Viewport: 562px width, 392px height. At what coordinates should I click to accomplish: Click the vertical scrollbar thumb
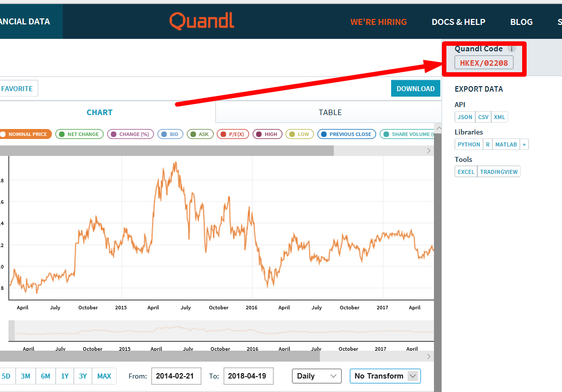point(438,262)
